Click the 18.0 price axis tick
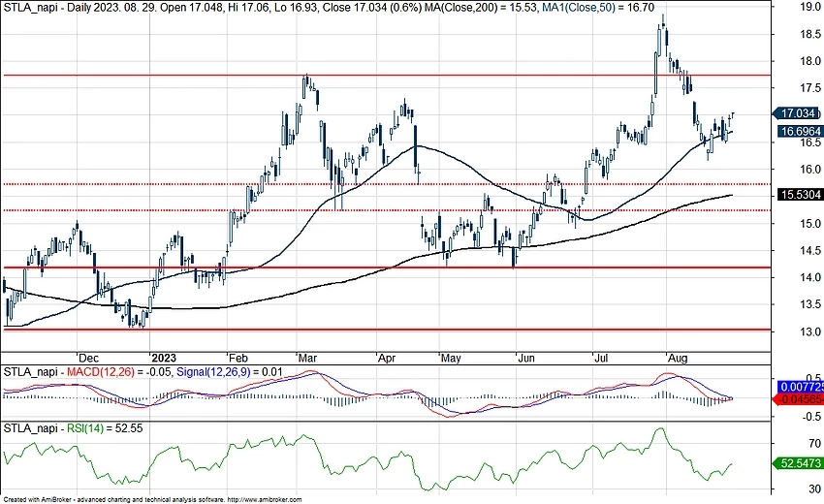Screen dimensions: 824x504 (810, 61)
